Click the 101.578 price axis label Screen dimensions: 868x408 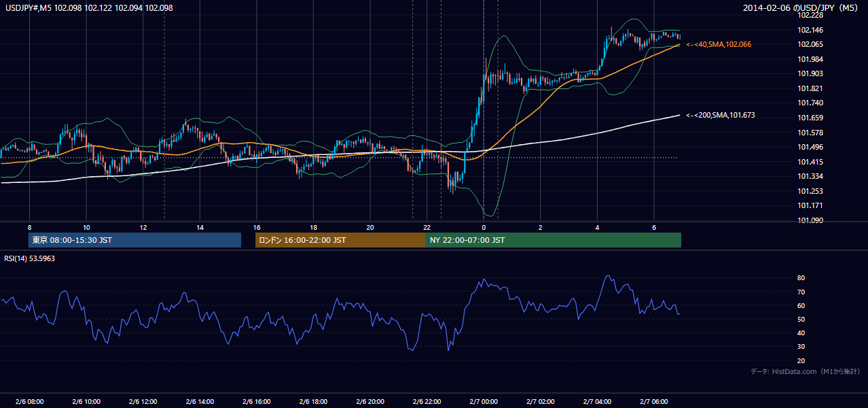810,133
